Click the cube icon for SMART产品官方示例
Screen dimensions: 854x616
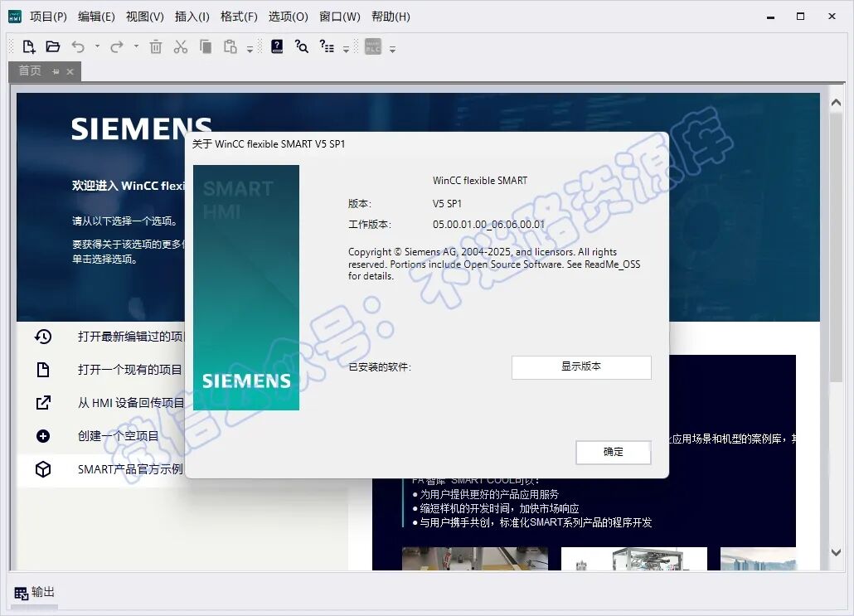[x=43, y=469]
